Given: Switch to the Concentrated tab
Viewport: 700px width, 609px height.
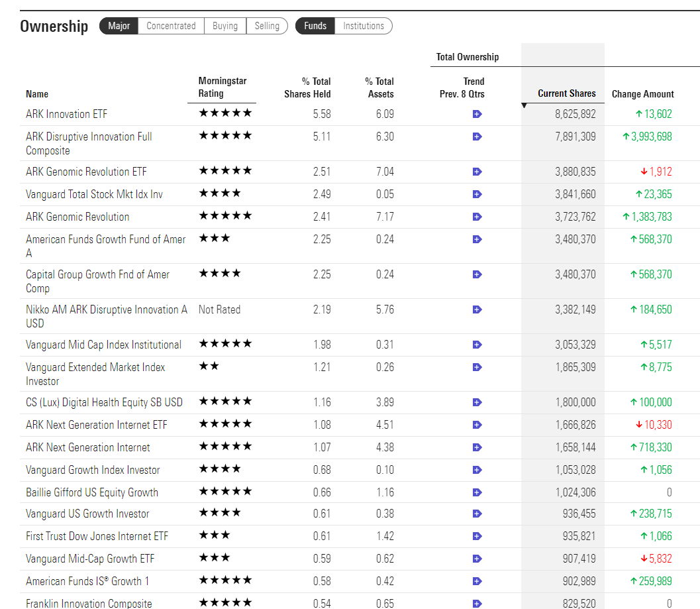Looking at the screenshot, I should tap(171, 26).
